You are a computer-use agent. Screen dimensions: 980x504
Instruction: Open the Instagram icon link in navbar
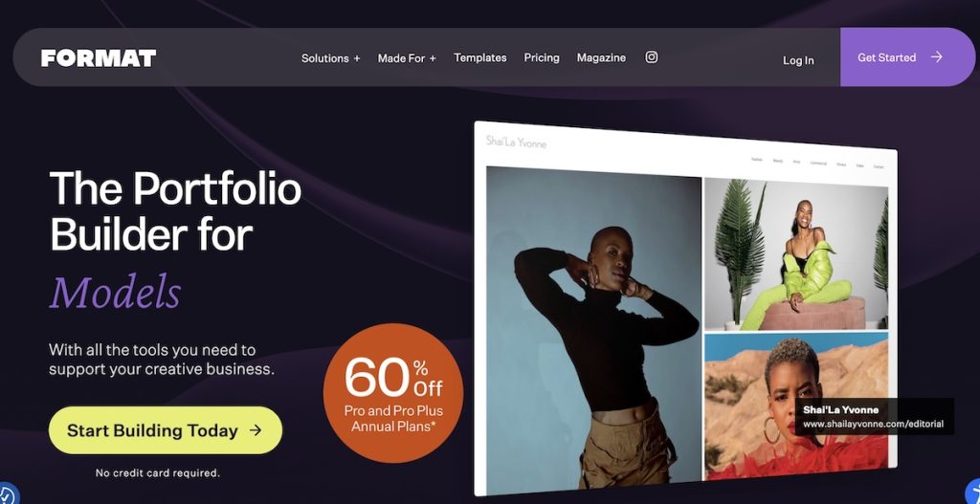[x=651, y=57]
